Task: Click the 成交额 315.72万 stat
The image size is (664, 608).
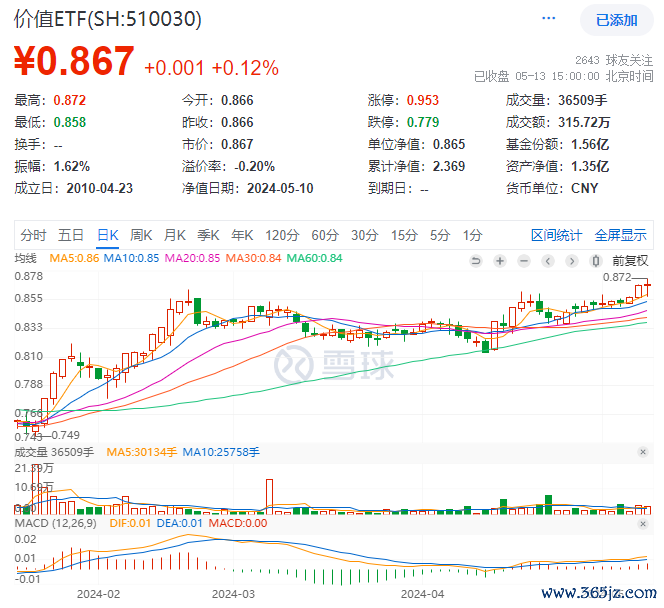Action: tap(558, 122)
